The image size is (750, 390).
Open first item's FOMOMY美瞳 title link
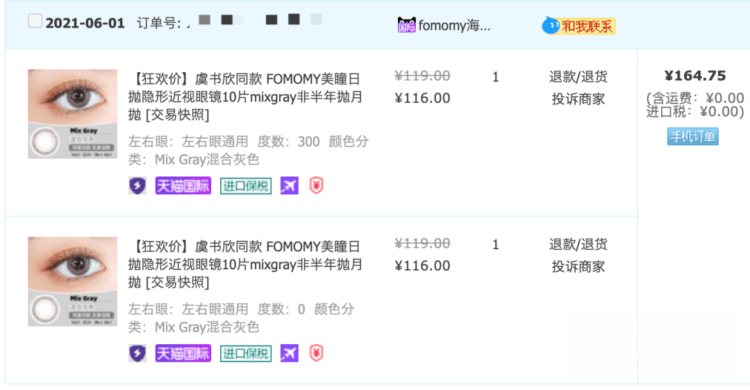245,97
